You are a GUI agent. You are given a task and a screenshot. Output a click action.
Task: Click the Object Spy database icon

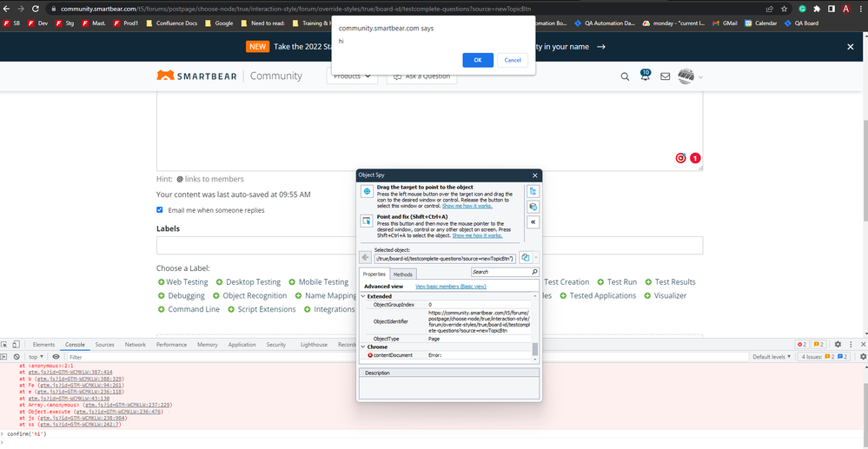(x=533, y=207)
